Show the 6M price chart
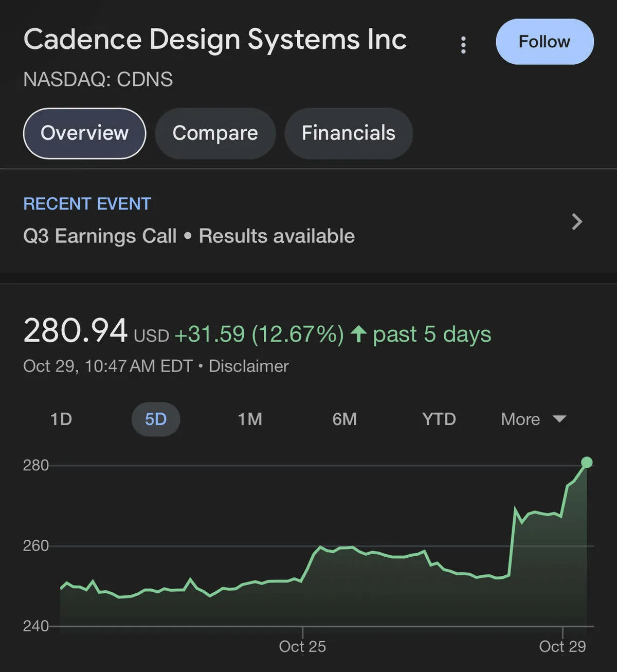Screen dimensions: 617x672 click(344, 419)
